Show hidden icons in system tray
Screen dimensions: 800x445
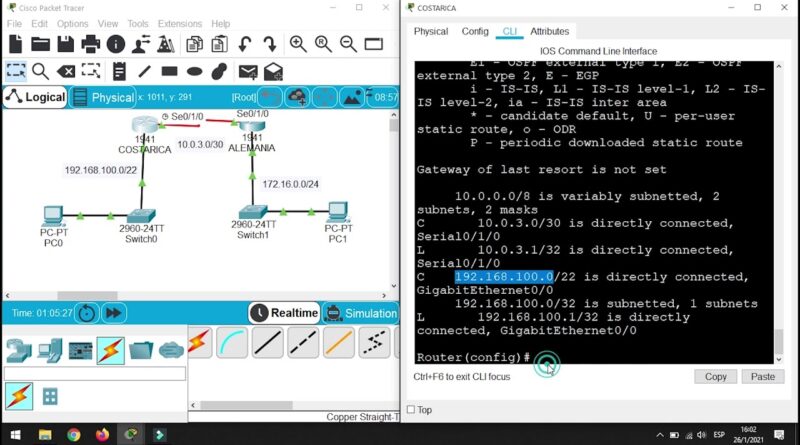[660, 435]
